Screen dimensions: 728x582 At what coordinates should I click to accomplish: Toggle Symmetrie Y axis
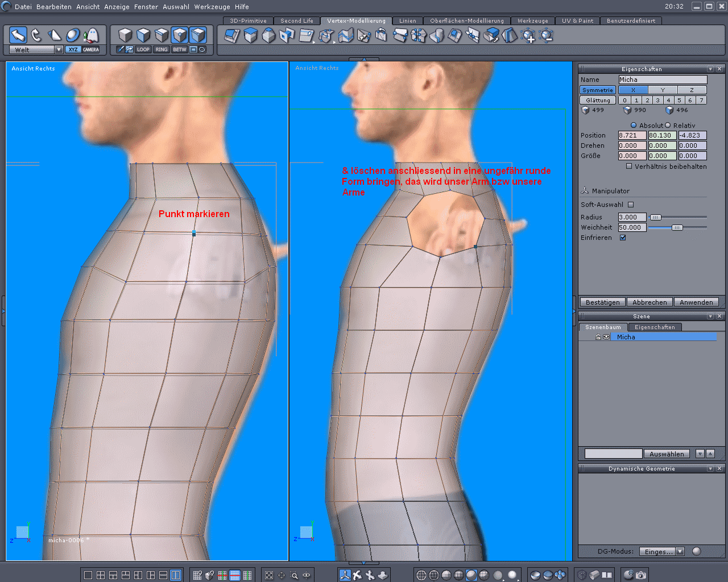(663, 90)
